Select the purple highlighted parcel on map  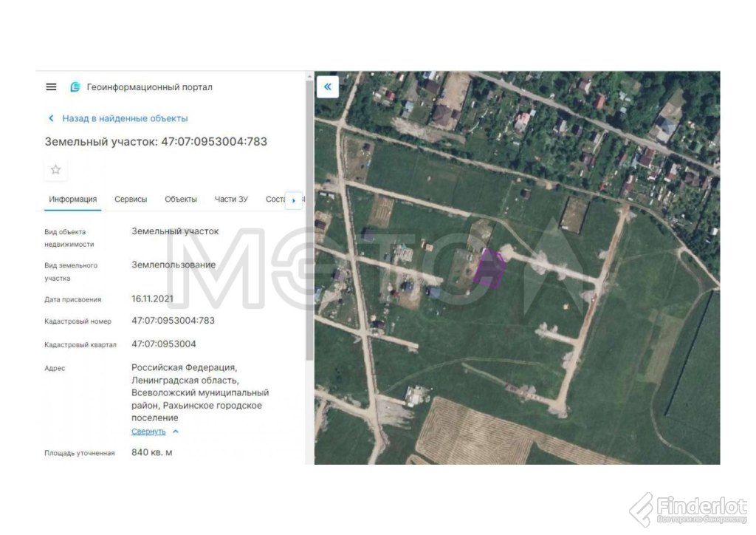[489, 270]
